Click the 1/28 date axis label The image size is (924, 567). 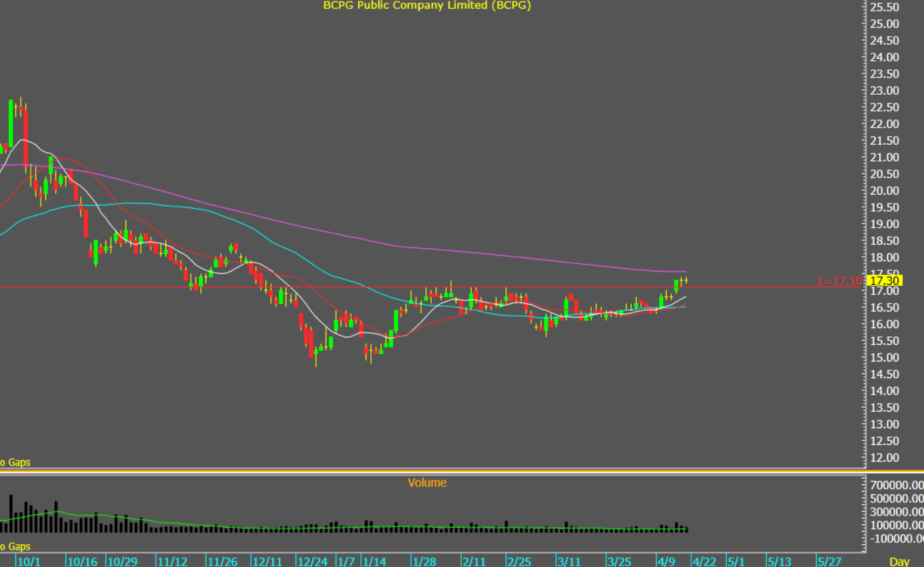[424, 562]
